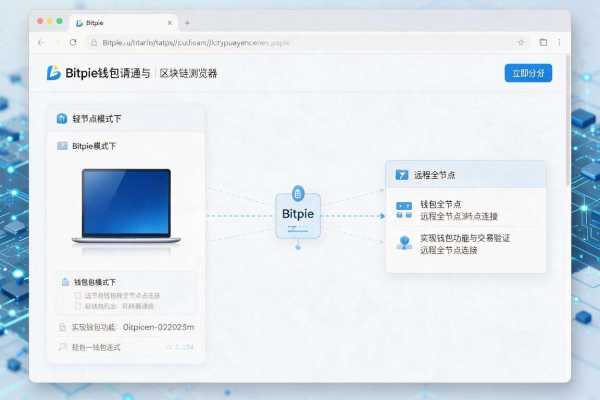Click the browser forward arrow
This screenshot has width=600, height=400.
pyautogui.click(x=57, y=42)
